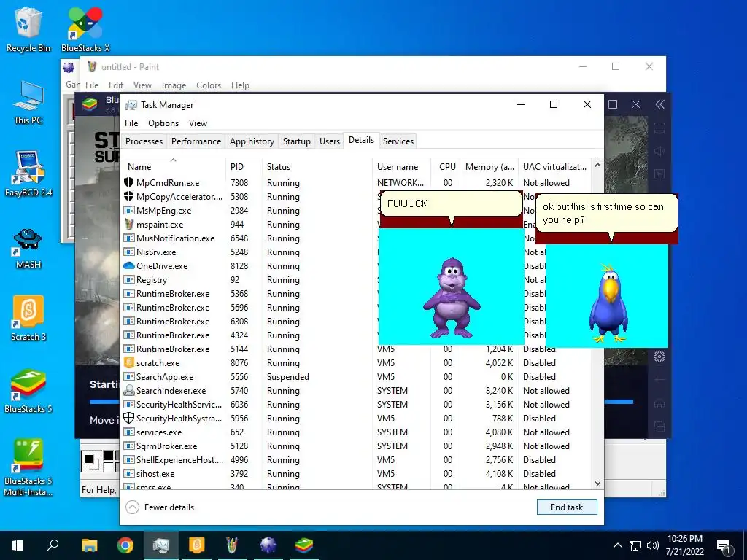Click the Task Manager scrollbar up arrow
Viewport: 747px width, 560px height.
(x=598, y=165)
